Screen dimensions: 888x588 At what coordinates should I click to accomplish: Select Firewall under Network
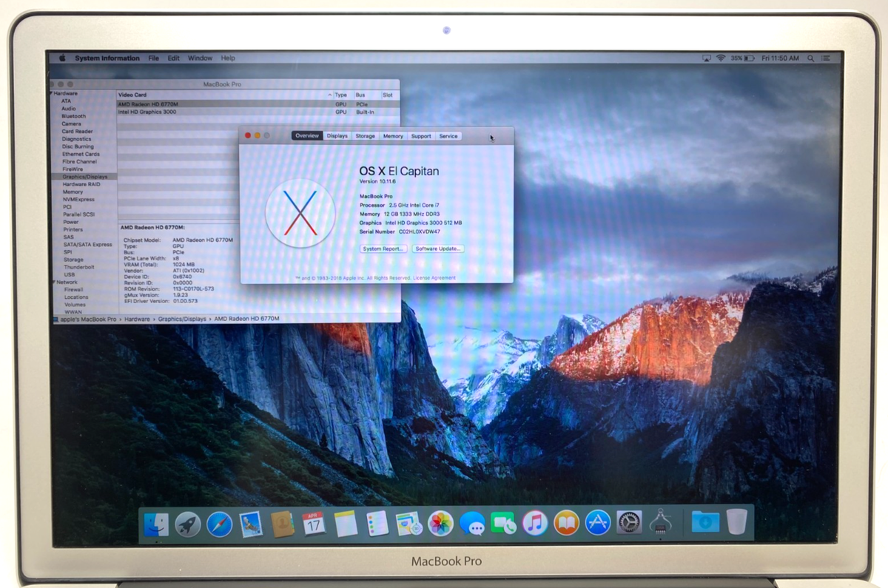(x=74, y=290)
